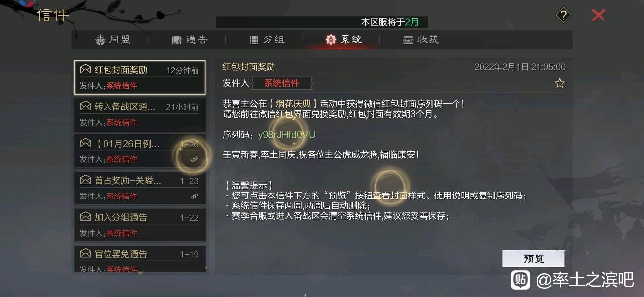Click the attachment paperclip on 01月26日 mail
This screenshot has height=297, width=644.
(194, 159)
